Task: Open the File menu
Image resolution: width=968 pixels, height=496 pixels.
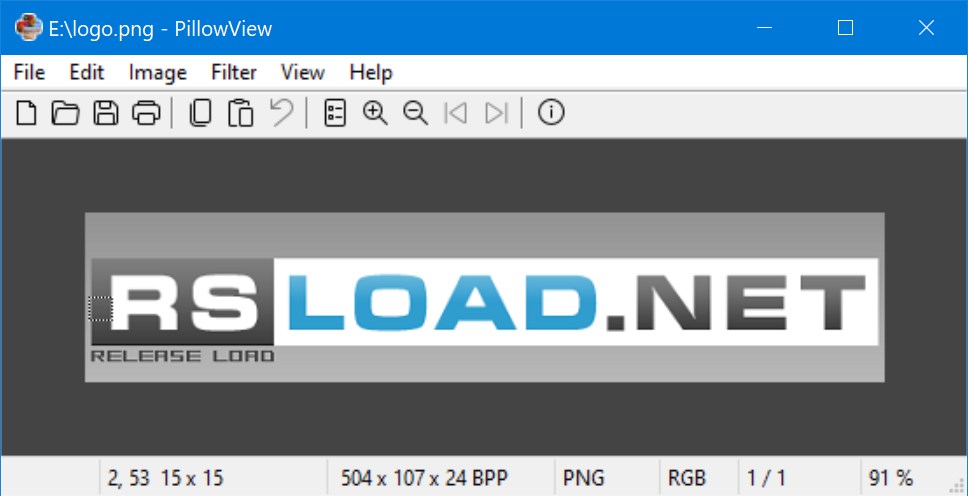Action: [29, 73]
